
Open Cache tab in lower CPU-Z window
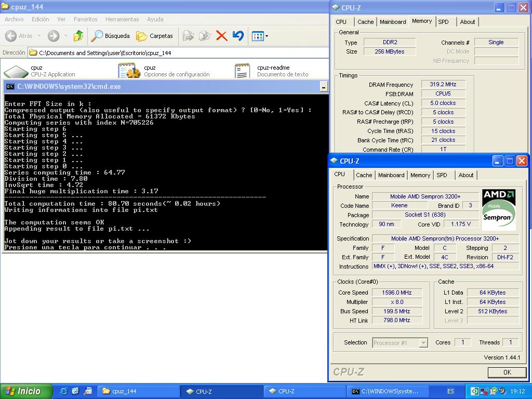click(364, 175)
